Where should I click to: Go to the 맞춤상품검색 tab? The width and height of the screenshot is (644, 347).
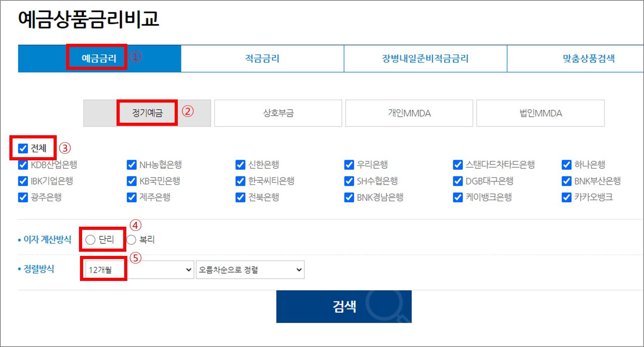pos(588,58)
